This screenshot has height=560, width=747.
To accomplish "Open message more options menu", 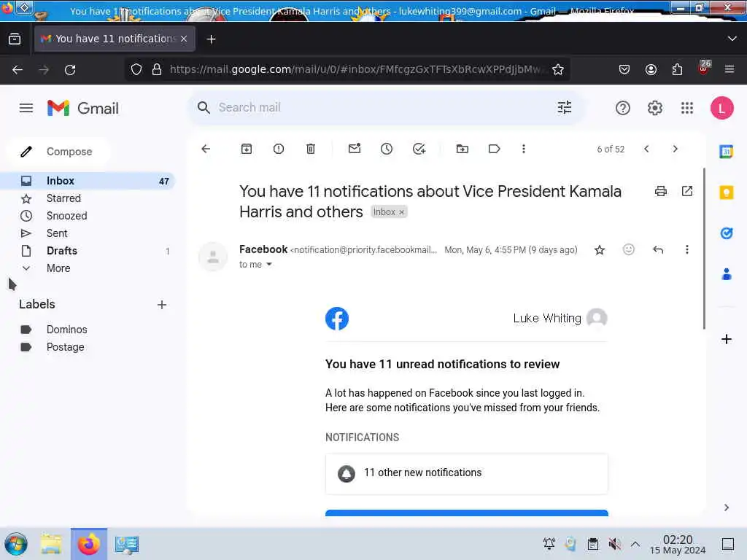I will (x=687, y=249).
